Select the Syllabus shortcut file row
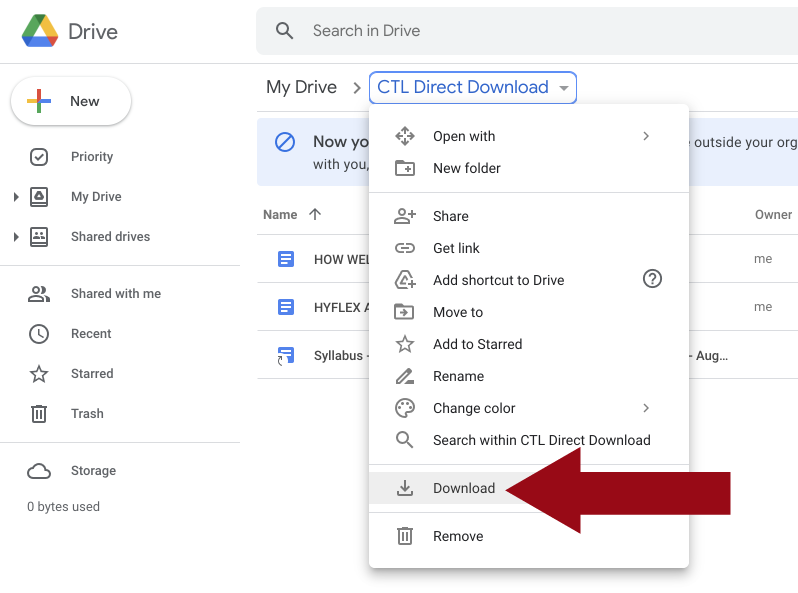This screenshot has width=798, height=593. 527,355
